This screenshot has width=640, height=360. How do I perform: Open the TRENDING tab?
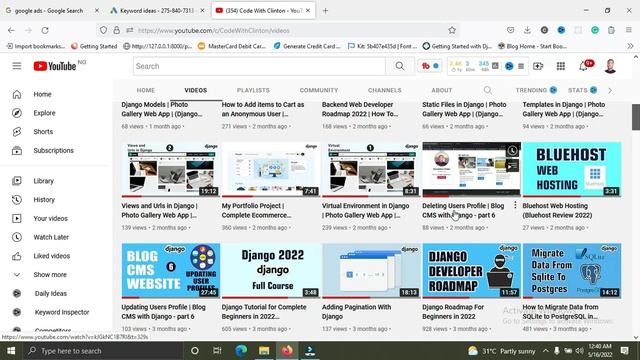tap(536, 90)
